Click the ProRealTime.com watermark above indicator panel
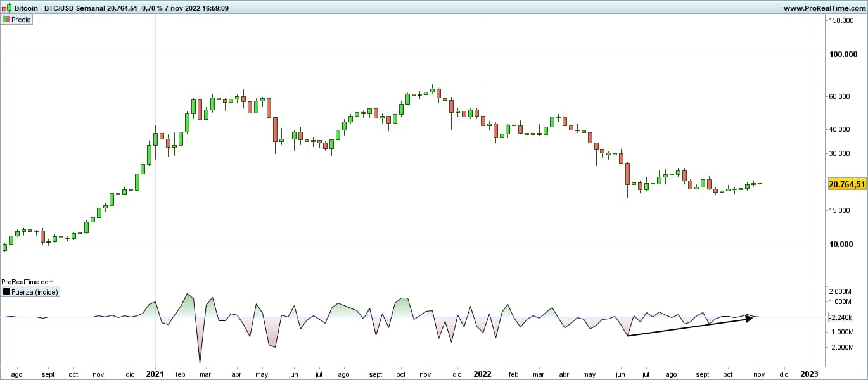The width and height of the screenshot is (868, 380). [x=27, y=282]
